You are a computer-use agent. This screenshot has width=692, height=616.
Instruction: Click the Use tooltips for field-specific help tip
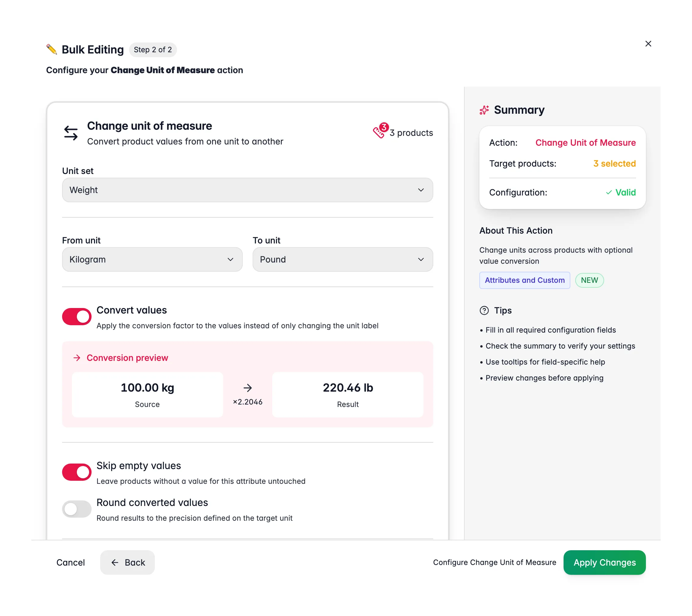[545, 362]
